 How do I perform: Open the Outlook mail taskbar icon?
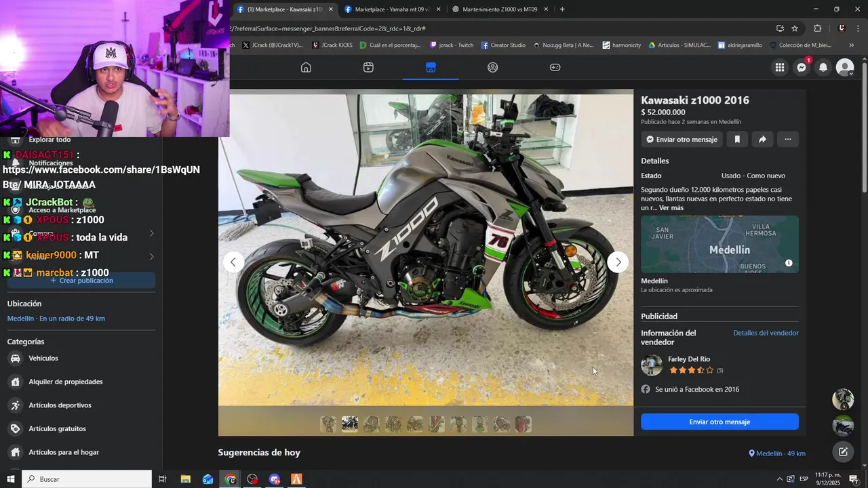tap(208, 479)
